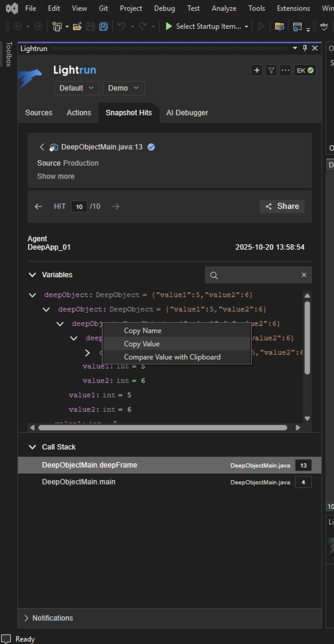Go to previous hit with left arrow

(x=38, y=206)
